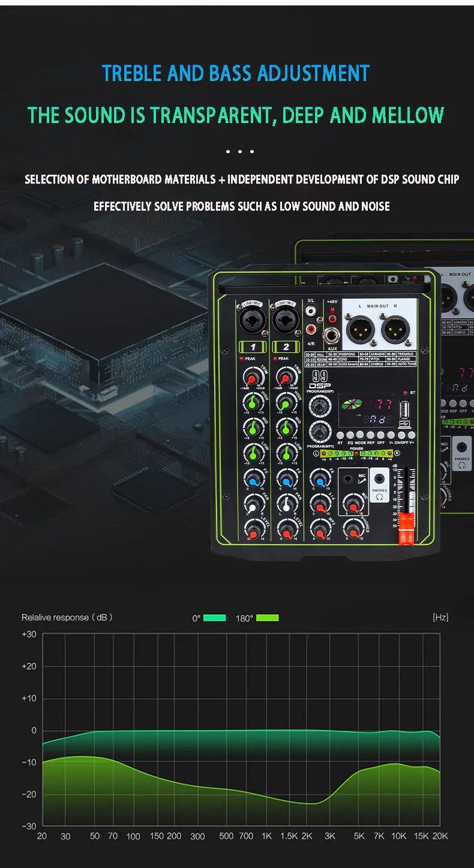The image size is (474, 868).
Task: Click the PHONES volume knob
Action: [353, 529]
